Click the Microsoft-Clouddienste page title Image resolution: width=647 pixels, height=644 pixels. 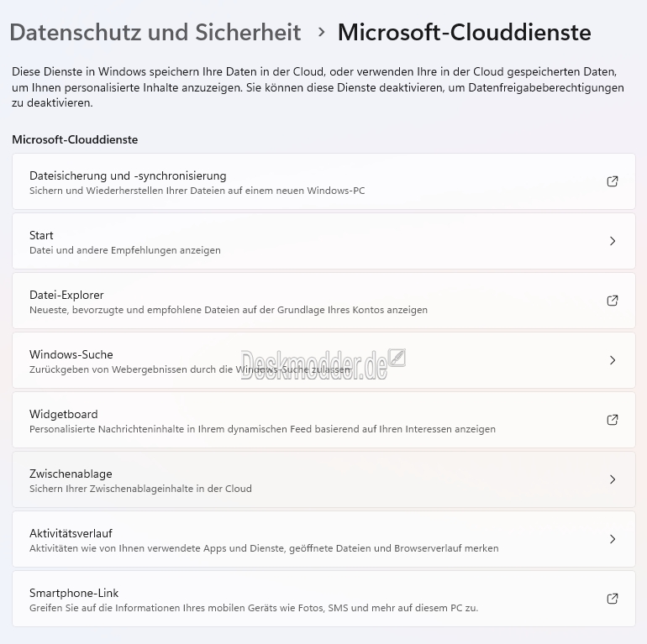click(464, 32)
